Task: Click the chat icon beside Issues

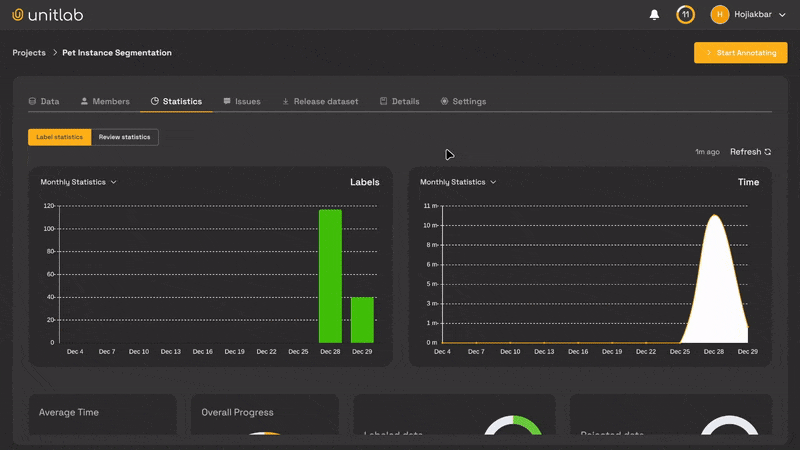Action: click(227, 101)
